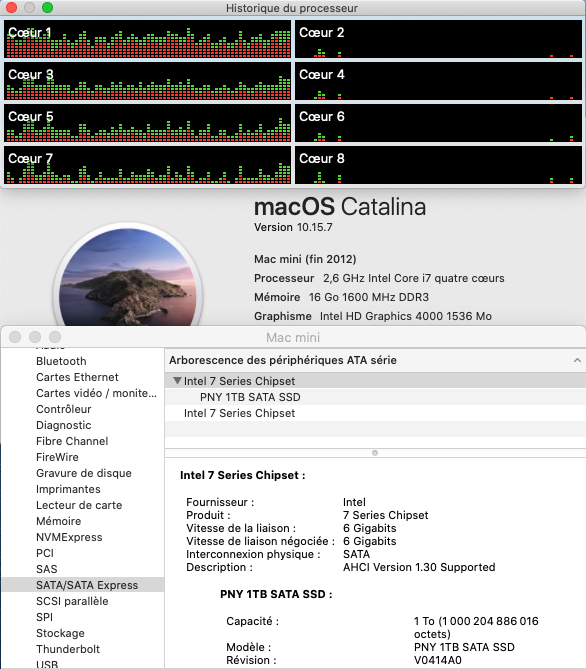Click the Cœur 8 usage graph
Screen dimensions: 586x669
tap(439, 165)
